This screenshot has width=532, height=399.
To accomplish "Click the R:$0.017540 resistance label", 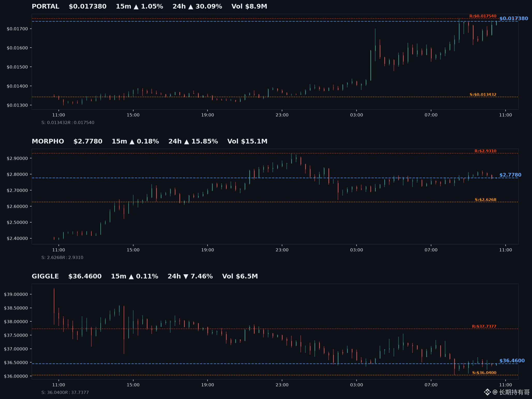I will point(483,16).
